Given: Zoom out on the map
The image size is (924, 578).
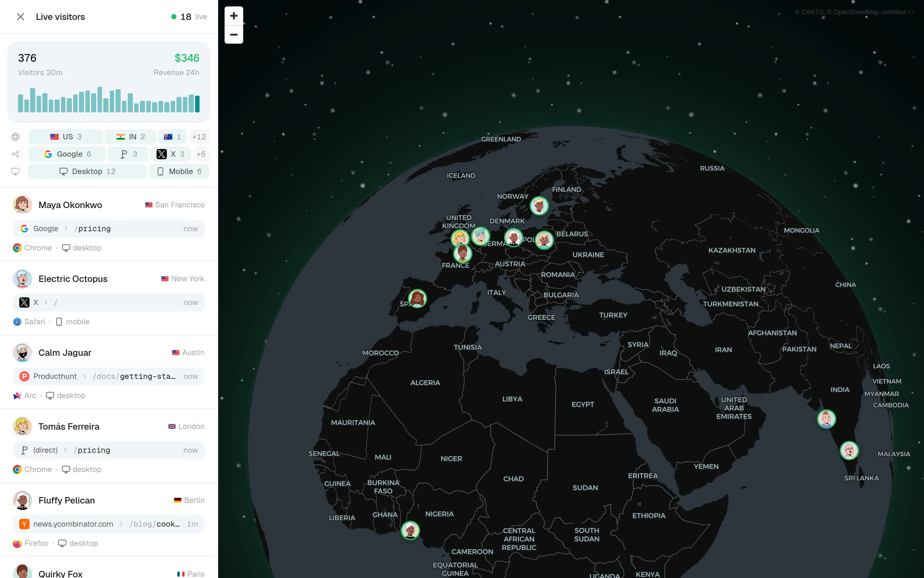Looking at the screenshot, I should click(234, 35).
